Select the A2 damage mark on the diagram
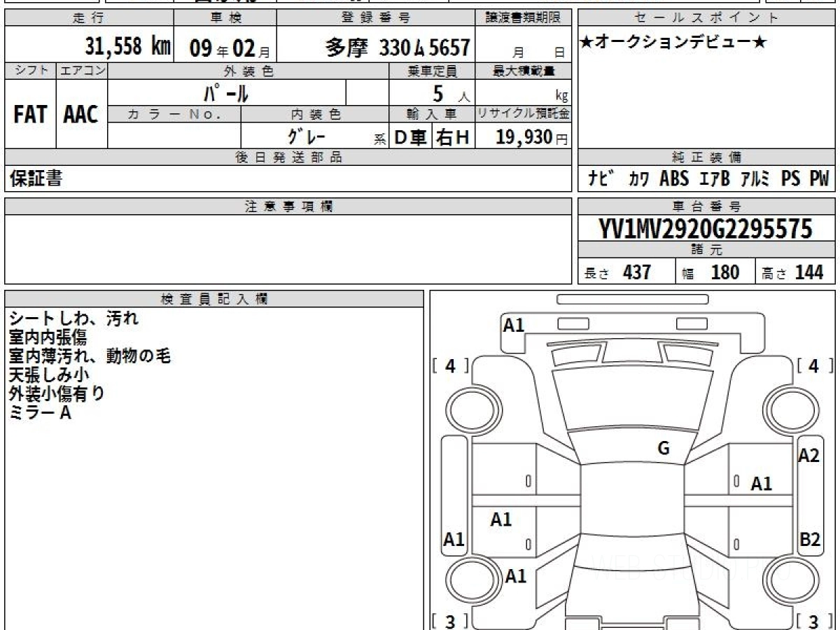The height and width of the screenshot is (630, 840). coord(808,456)
